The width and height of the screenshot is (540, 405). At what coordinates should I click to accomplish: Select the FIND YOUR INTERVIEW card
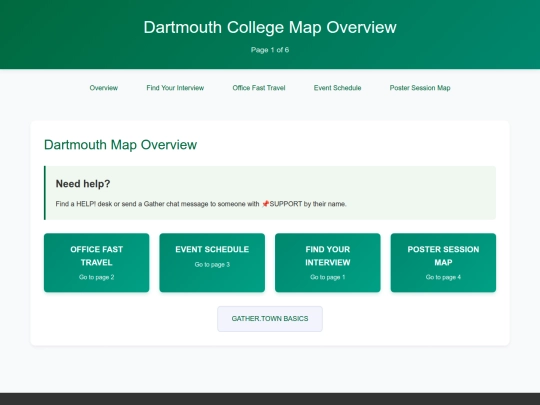tap(328, 263)
